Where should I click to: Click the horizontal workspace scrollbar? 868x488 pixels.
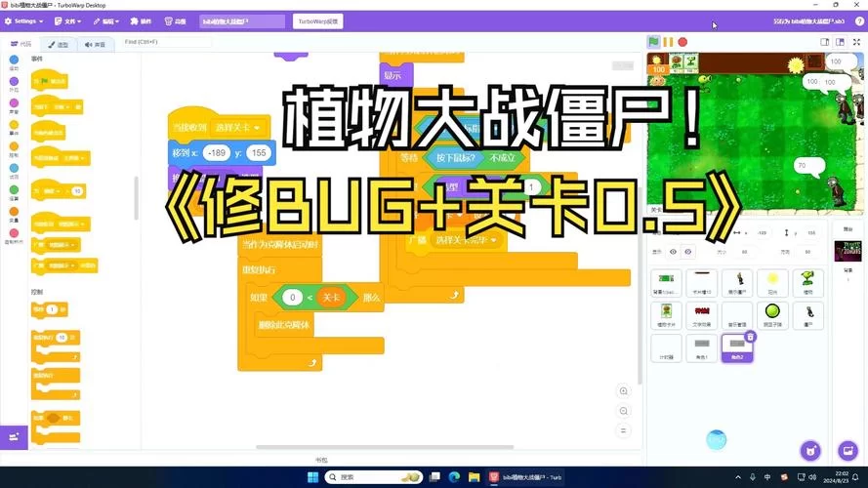[x=385, y=447]
